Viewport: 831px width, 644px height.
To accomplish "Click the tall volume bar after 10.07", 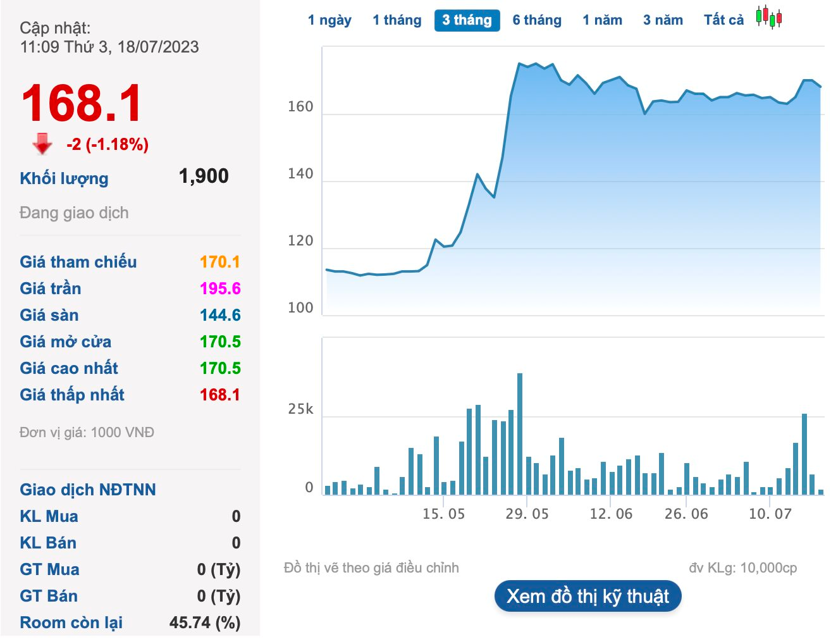I will [804, 454].
